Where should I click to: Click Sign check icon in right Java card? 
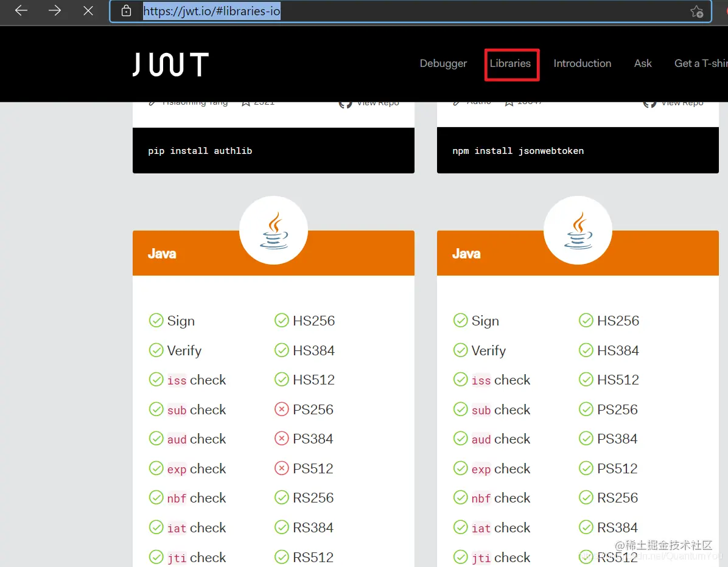pyautogui.click(x=461, y=321)
